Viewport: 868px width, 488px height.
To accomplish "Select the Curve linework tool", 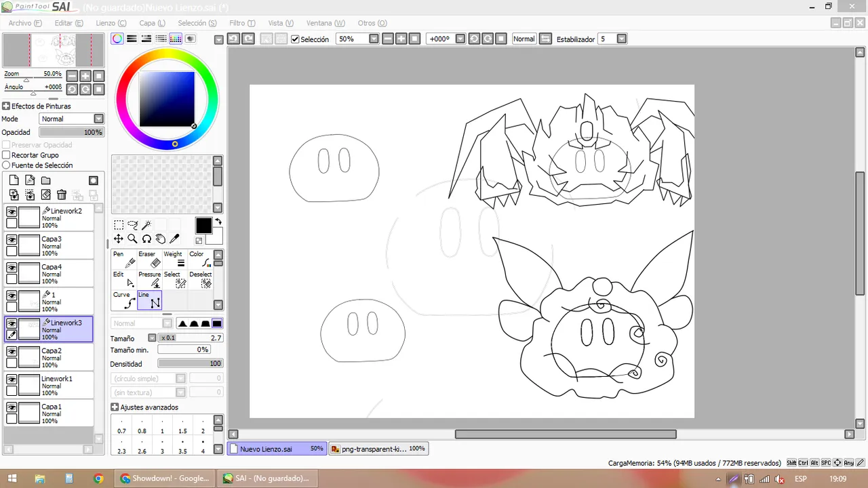I will pyautogui.click(x=124, y=300).
